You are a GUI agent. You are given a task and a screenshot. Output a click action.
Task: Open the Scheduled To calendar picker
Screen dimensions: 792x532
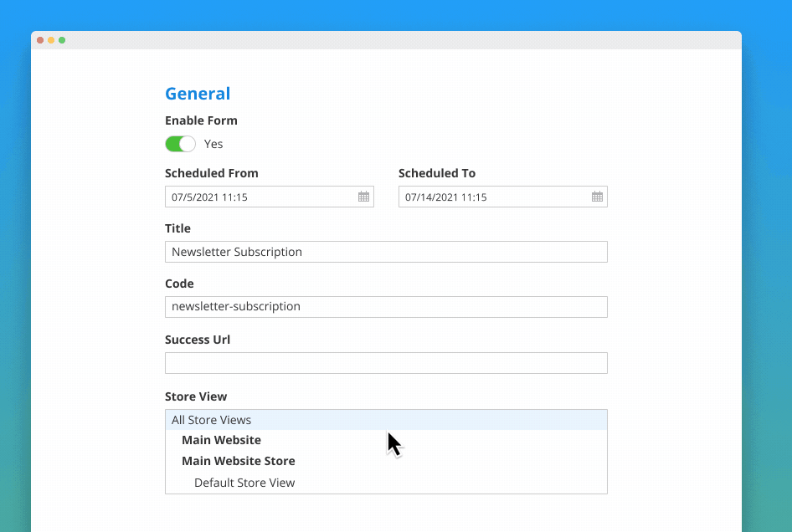point(597,197)
